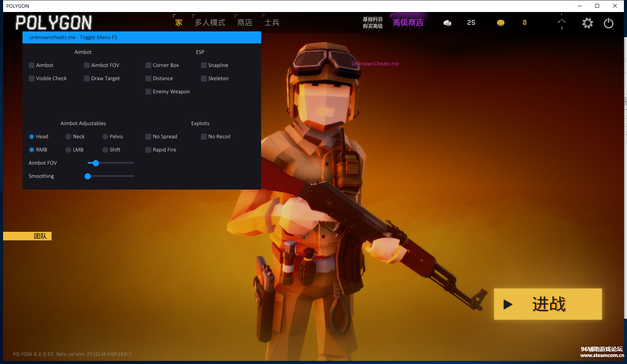Open the 家 home tab
This screenshot has height=364, width=627.
[x=178, y=22]
